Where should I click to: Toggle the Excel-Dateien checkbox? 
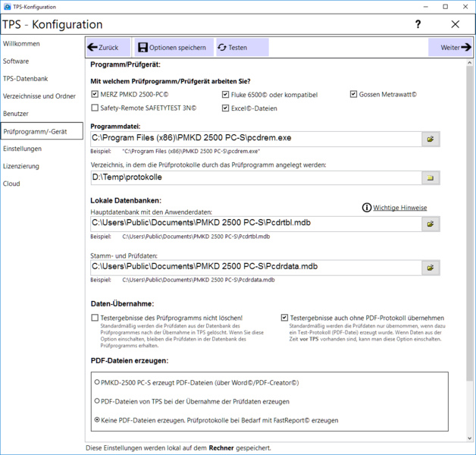(225, 108)
